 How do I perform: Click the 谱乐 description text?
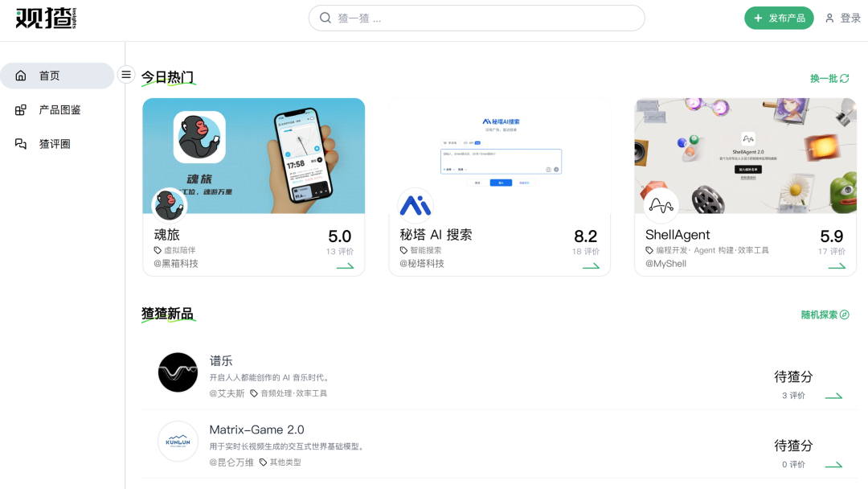tap(270, 378)
